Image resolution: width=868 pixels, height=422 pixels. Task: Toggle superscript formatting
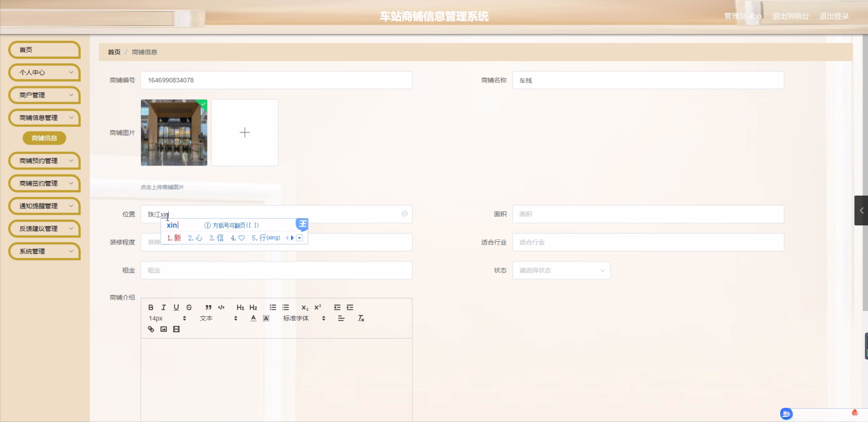tap(318, 307)
